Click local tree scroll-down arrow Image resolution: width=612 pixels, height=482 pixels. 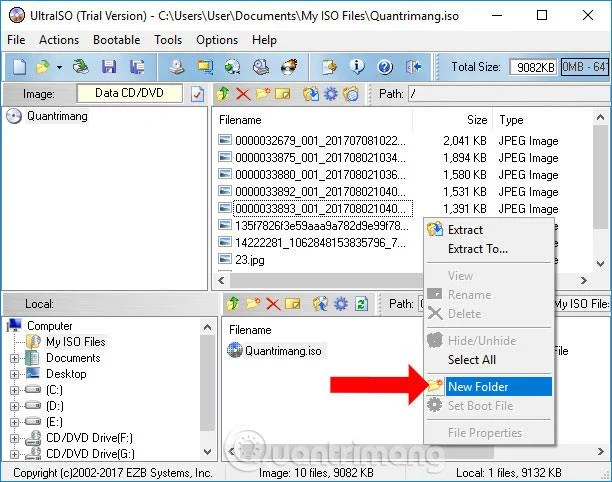coord(207,452)
